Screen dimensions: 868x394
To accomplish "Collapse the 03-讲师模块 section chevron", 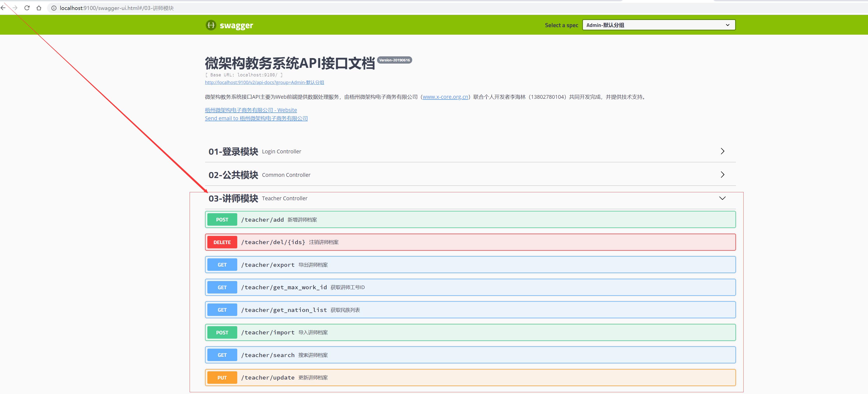I will pos(722,198).
